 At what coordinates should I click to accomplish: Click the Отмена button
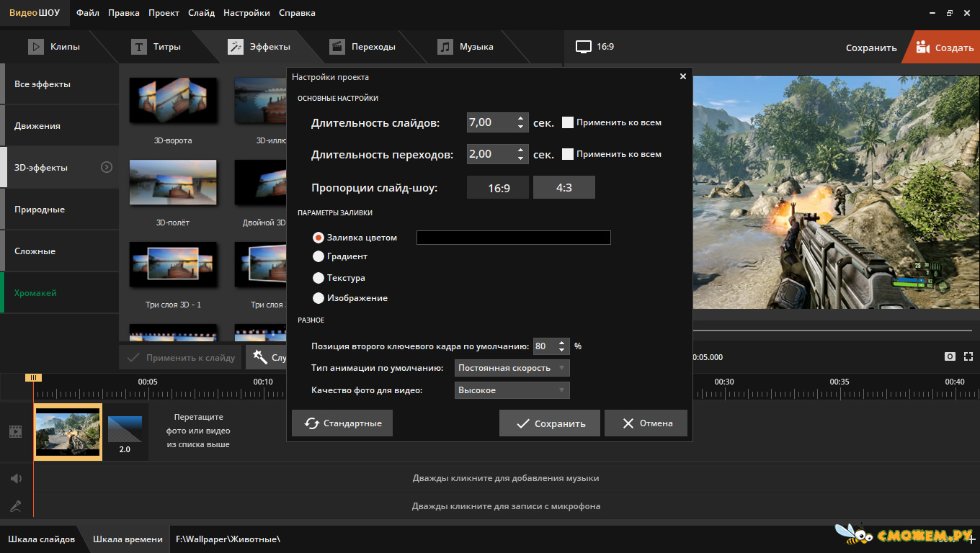(x=646, y=423)
